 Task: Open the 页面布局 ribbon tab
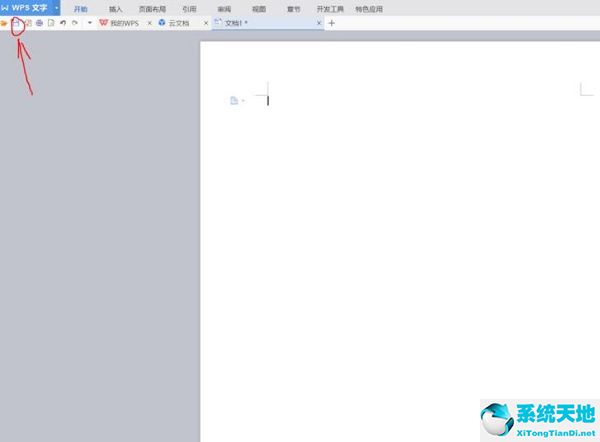point(151,8)
